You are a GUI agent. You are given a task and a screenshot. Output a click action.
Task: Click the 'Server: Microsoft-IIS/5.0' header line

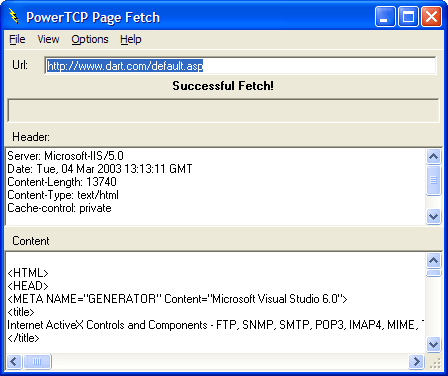point(65,156)
